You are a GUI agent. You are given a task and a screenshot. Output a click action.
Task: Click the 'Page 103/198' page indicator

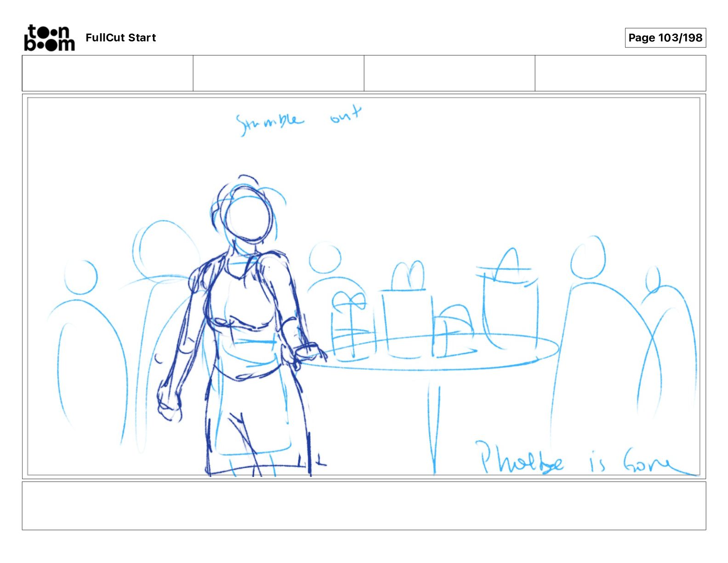665,38
